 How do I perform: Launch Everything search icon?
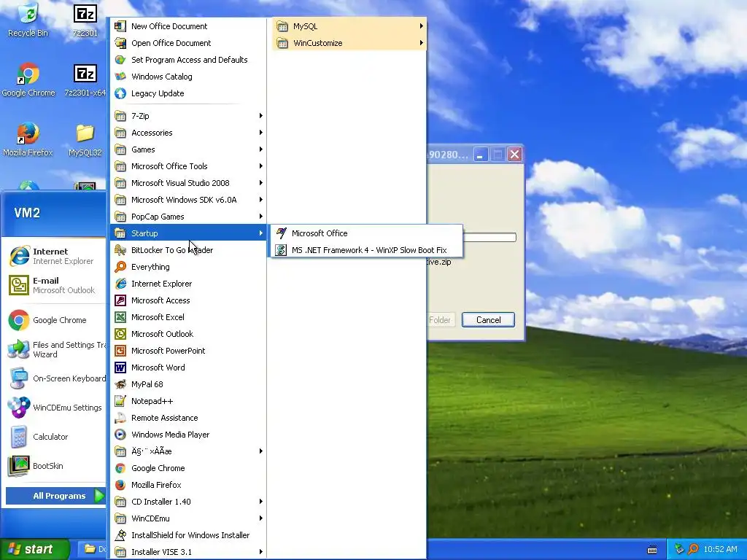pos(120,267)
